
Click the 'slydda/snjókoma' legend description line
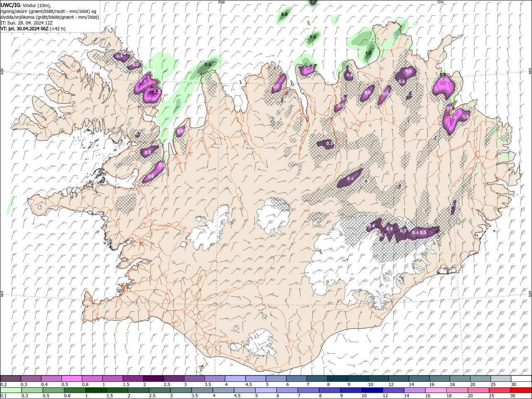tap(49, 17)
